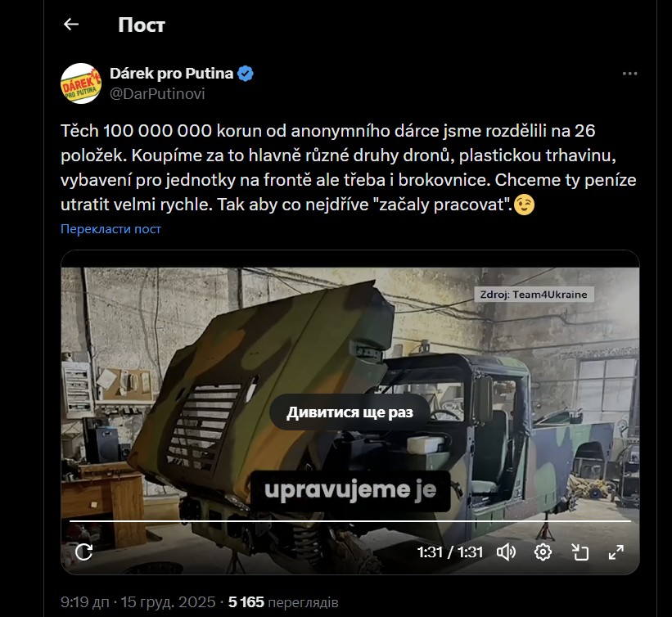Click the Пост page heading

(x=142, y=25)
